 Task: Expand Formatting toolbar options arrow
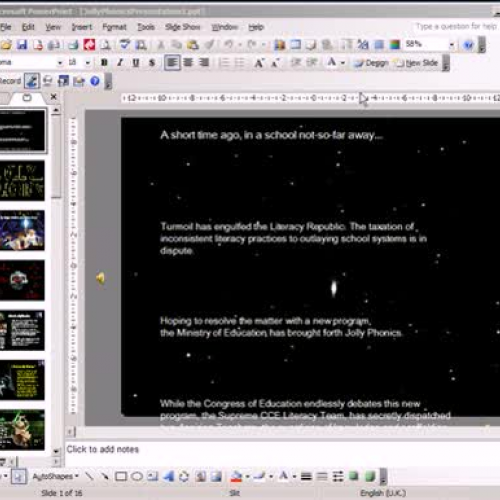point(446,63)
